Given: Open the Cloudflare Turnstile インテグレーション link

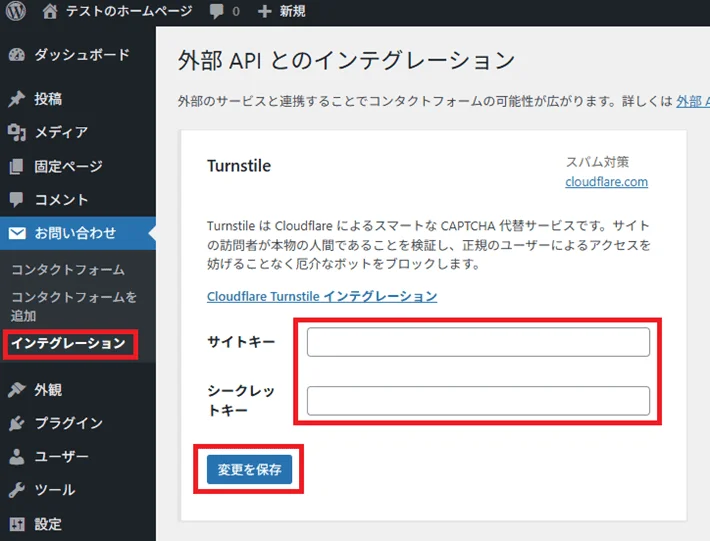Looking at the screenshot, I should click(x=322, y=296).
